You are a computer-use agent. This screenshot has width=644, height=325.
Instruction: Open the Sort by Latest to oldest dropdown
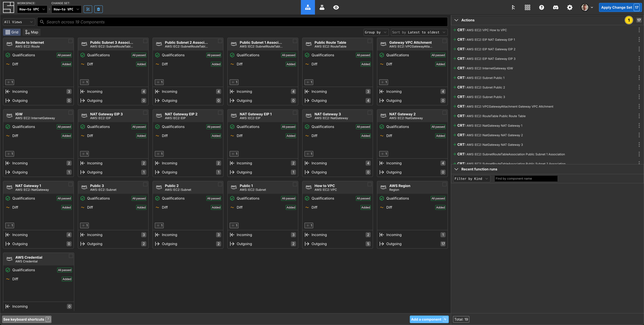point(419,32)
